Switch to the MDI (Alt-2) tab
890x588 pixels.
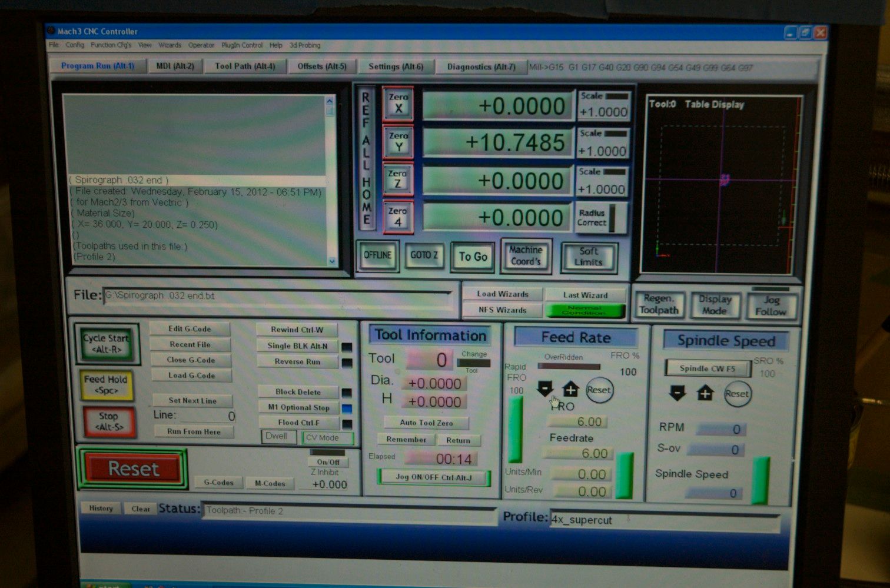pos(175,66)
